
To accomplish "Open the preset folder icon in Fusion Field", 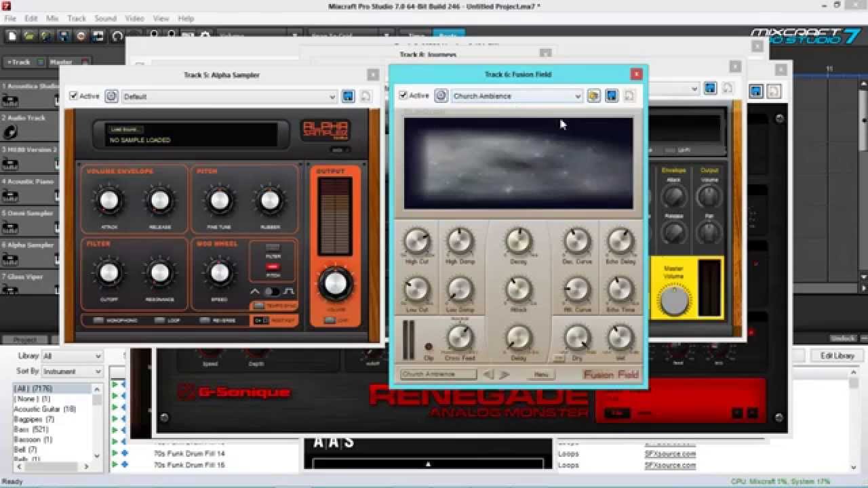I will 593,96.
